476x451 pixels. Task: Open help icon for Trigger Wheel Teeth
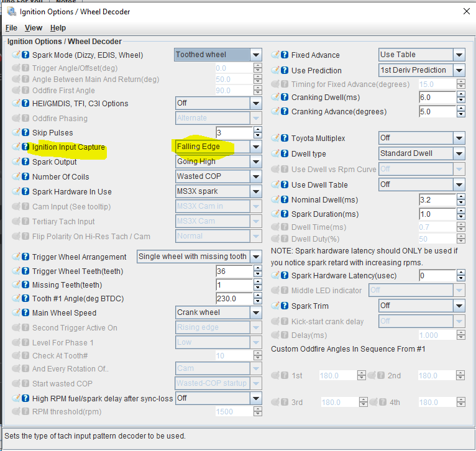tap(25, 271)
